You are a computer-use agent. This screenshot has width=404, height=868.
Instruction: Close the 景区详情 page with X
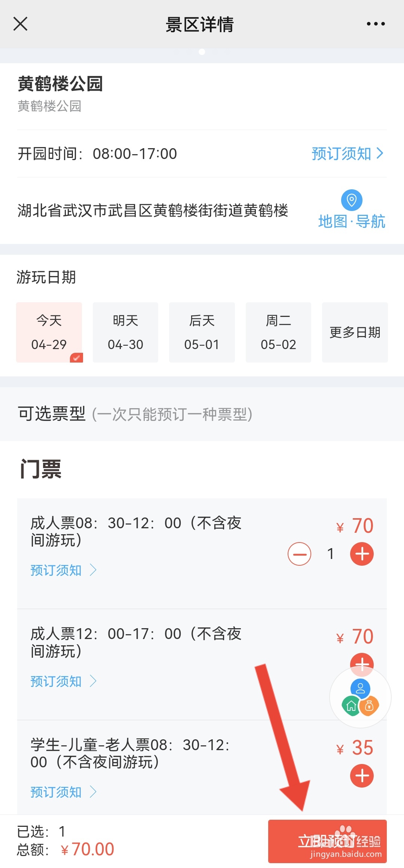(x=21, y=24)
